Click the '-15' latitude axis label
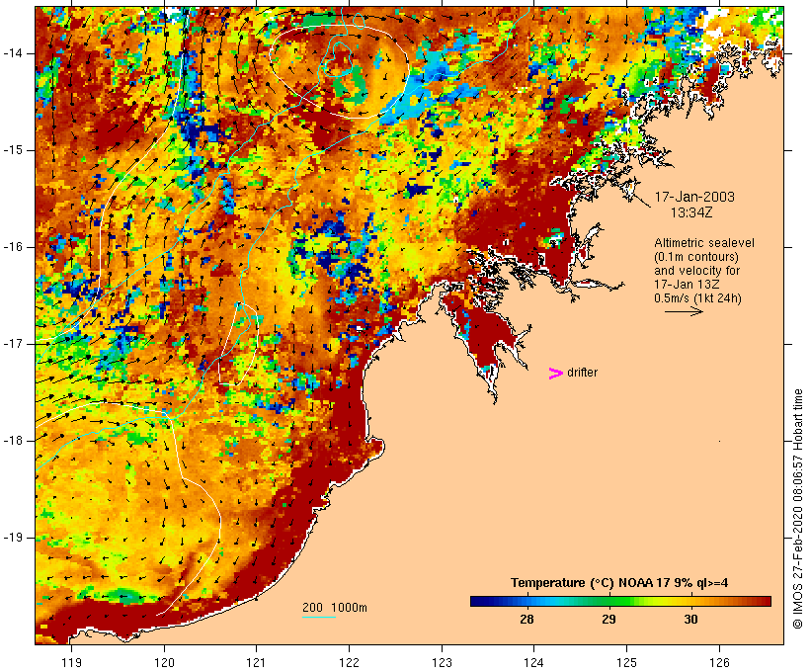This screenshot has width=810, height=672. pos(13,150)
